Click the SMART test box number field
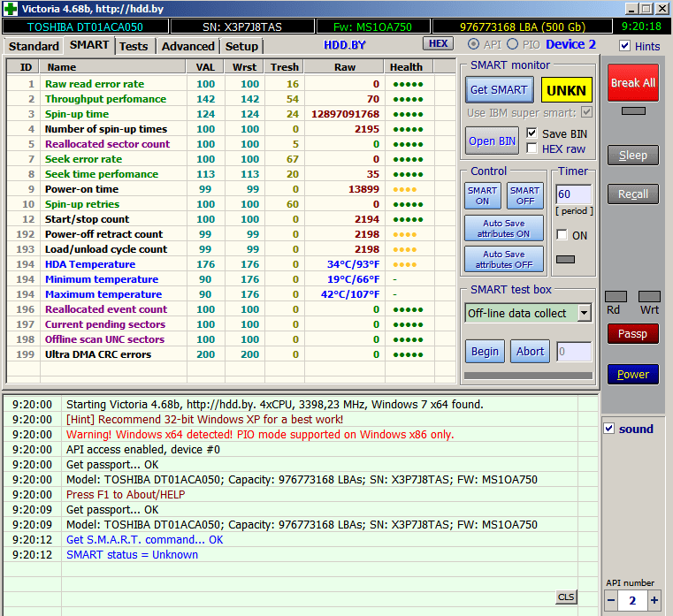This screenshot has height=616, width=673. [x=574, y=352]
